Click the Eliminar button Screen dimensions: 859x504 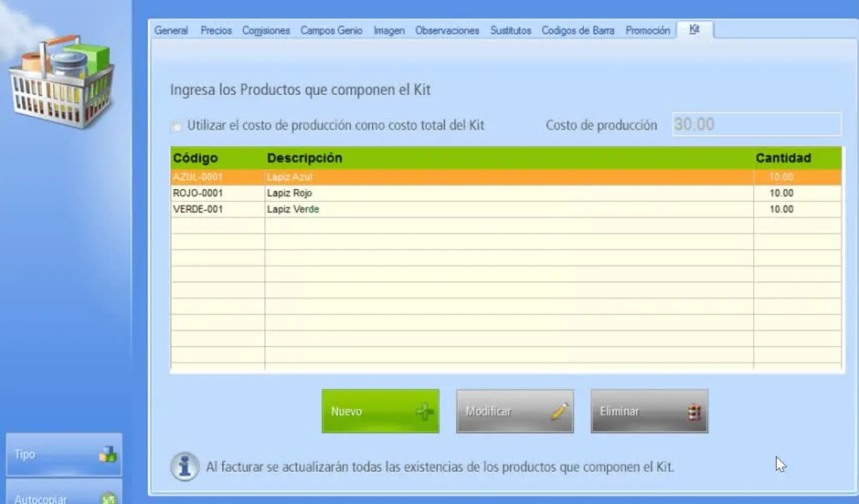pos(649,411)
